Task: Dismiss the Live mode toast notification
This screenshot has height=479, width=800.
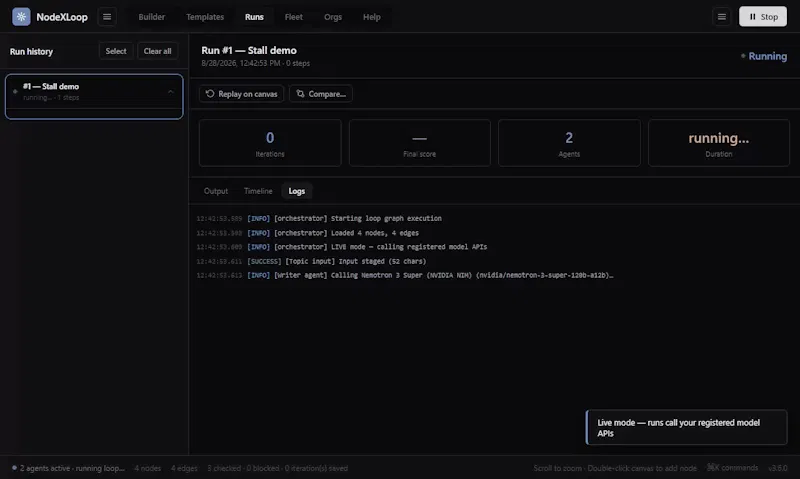Action: tap(686, 427)
